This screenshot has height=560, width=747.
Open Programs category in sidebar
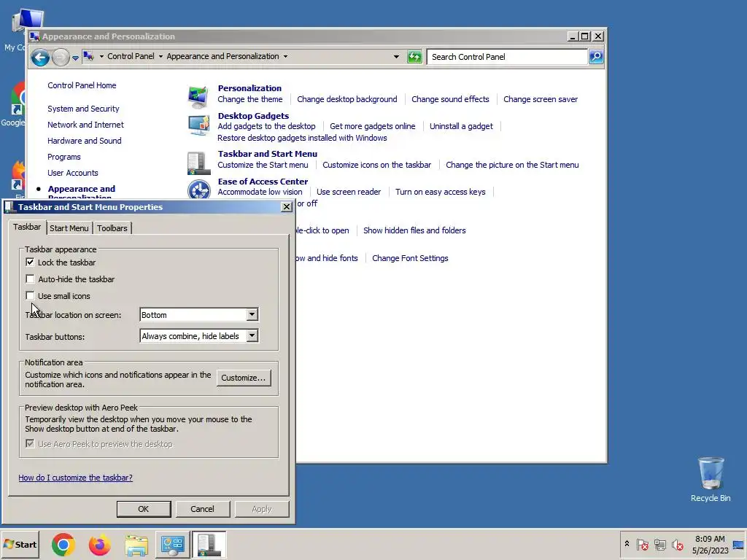64,157
